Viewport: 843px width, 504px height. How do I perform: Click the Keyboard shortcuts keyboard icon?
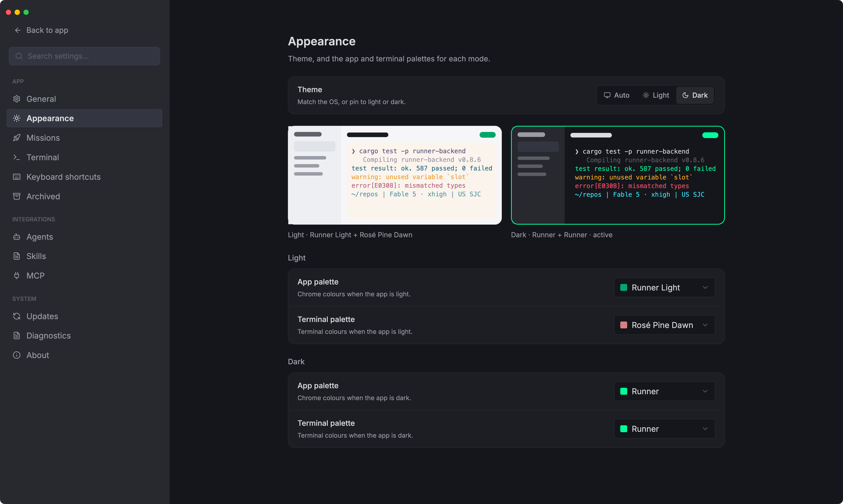[17, 177]
